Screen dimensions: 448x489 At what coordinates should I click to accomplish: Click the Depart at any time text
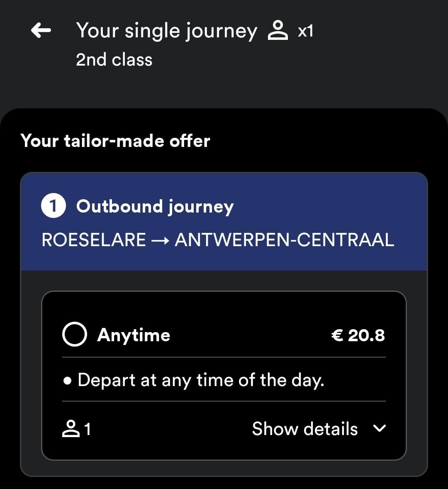(201, 380)
